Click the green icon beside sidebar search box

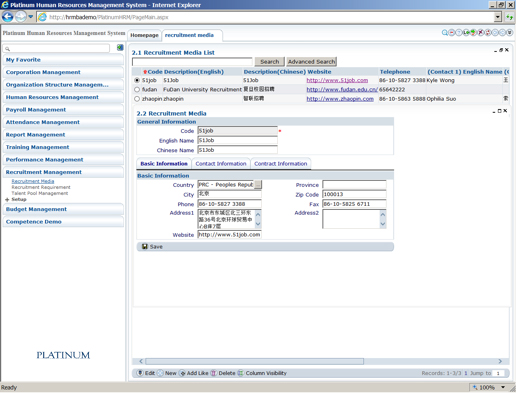pos(120,48)
